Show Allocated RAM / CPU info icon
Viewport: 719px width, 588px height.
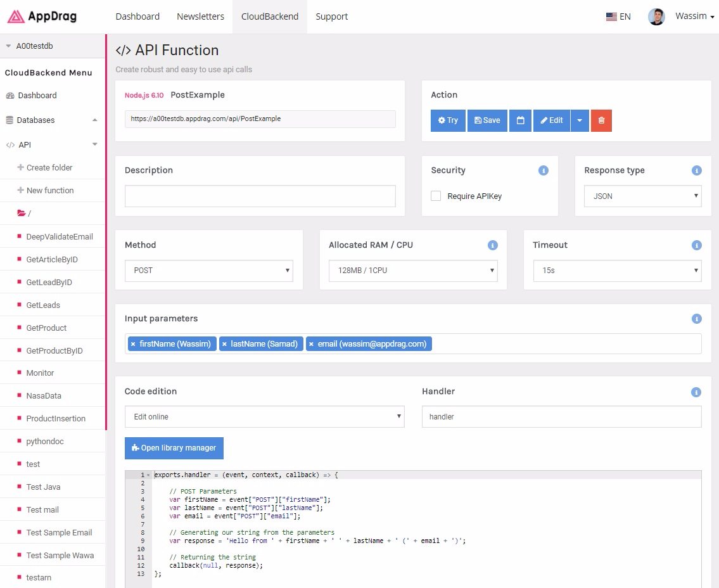[x=492, y=245]
